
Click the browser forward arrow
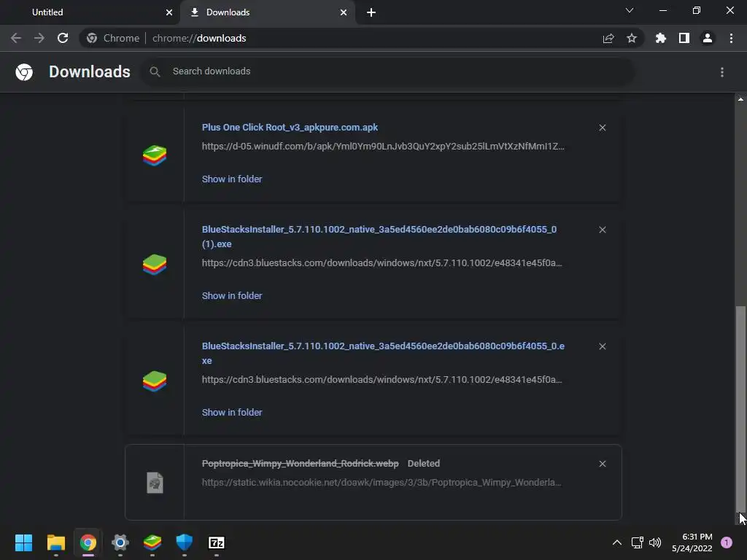coord(39,38)
